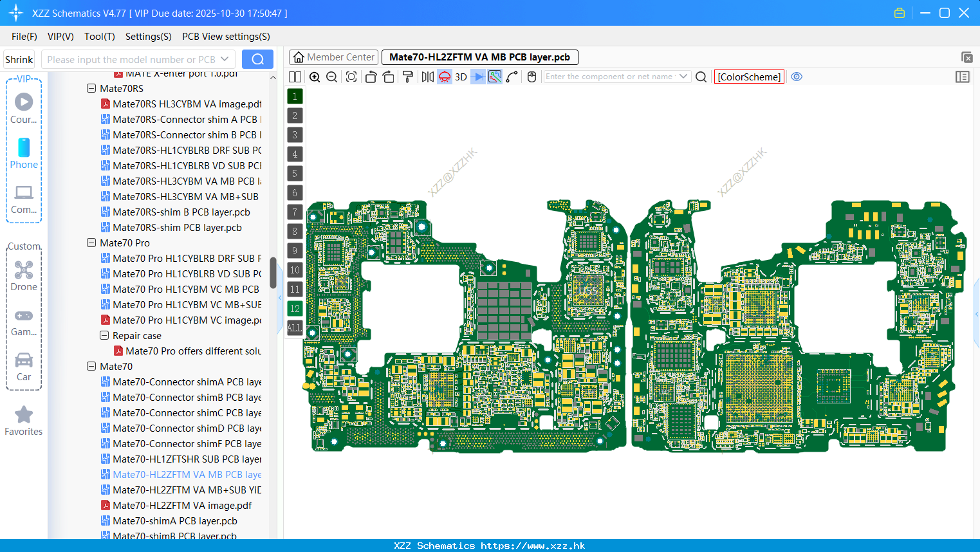Open the window list icon at top right

pos(966,57)
